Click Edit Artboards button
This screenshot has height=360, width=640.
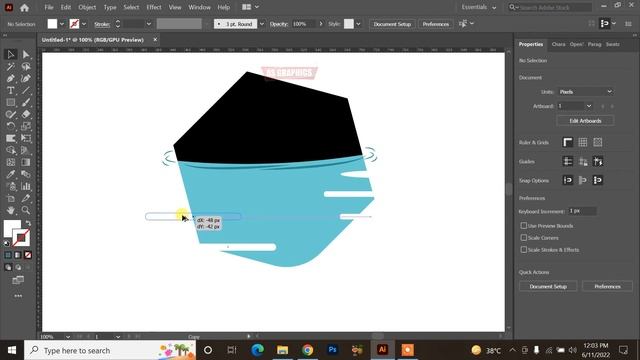click(x=585, y=121)
